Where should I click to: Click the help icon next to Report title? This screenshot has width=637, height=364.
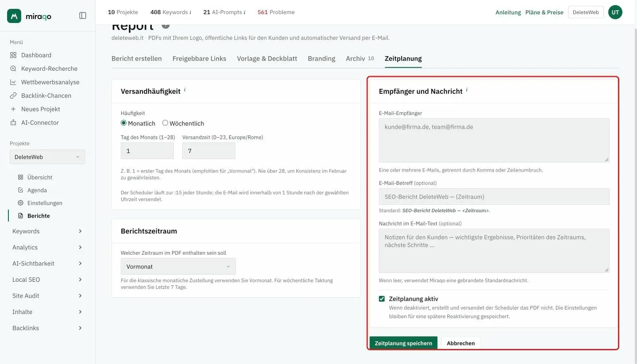coord(165,25)
